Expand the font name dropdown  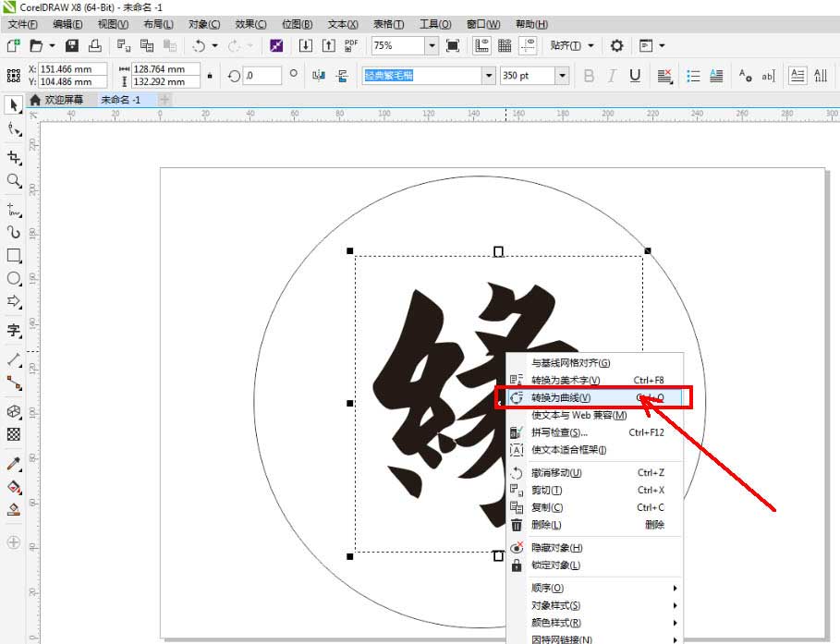coord(489,76)
